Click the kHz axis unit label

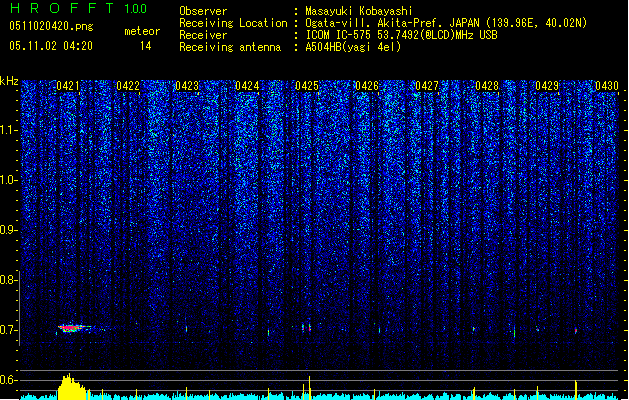[x=9, y=81]
